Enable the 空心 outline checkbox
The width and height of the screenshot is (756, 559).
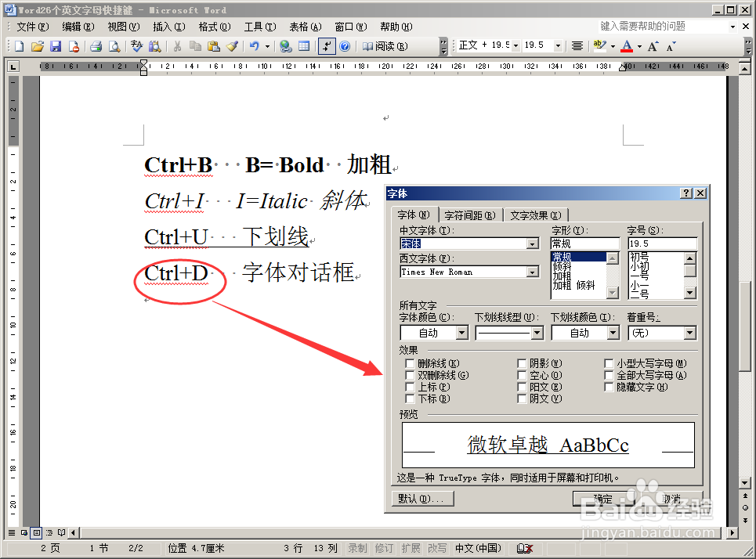pos(522,375)
